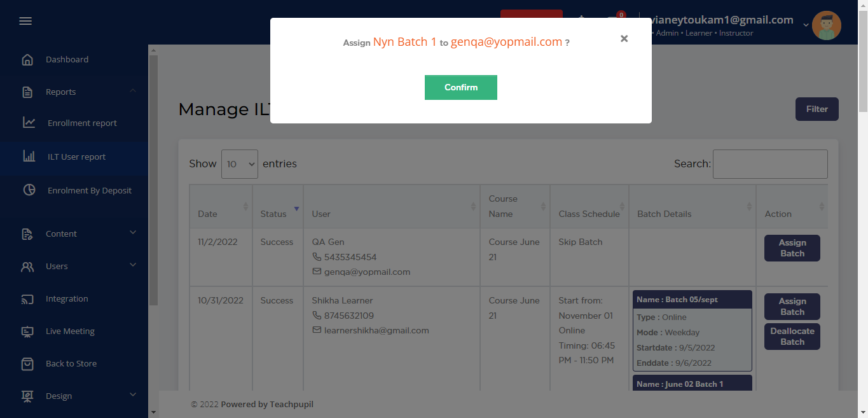Click the ILT User report bar icon
This screenshot has width=868, height=418.
tap(29, 157)
